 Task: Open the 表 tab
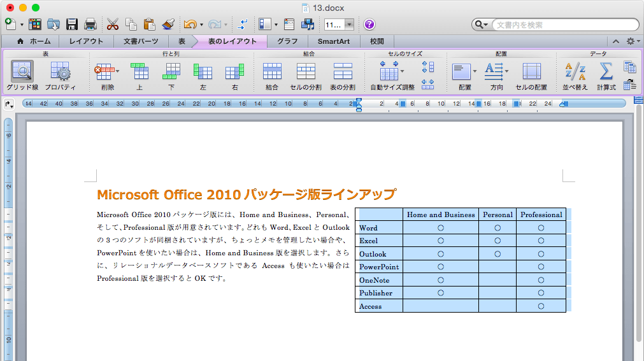click(x=182, y=41)
